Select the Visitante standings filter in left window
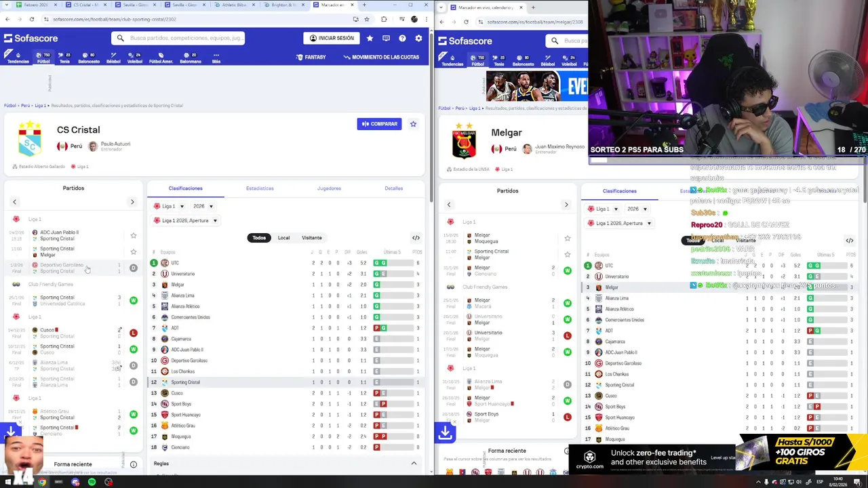868x488 pixels. pos(311,238)
